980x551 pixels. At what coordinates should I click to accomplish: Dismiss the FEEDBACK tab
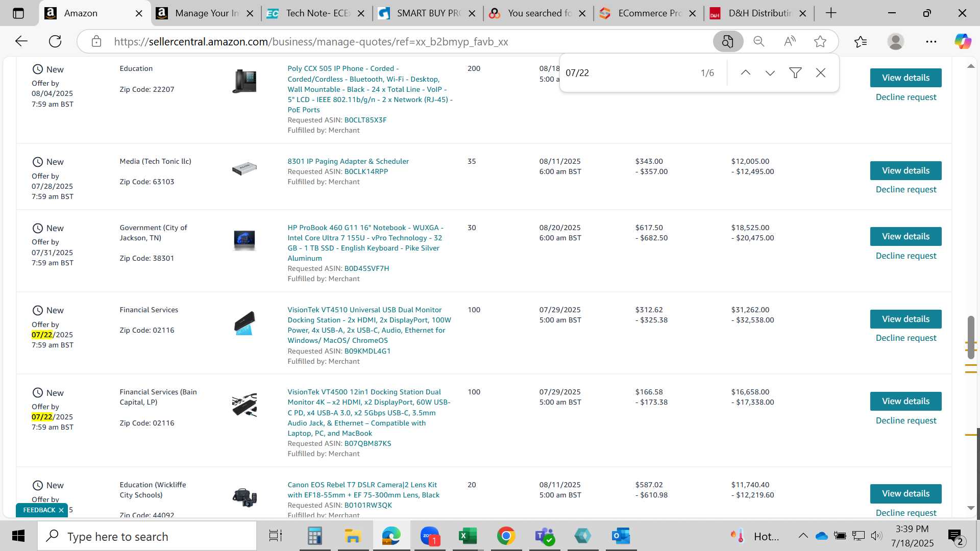click(x=61, y=510)
